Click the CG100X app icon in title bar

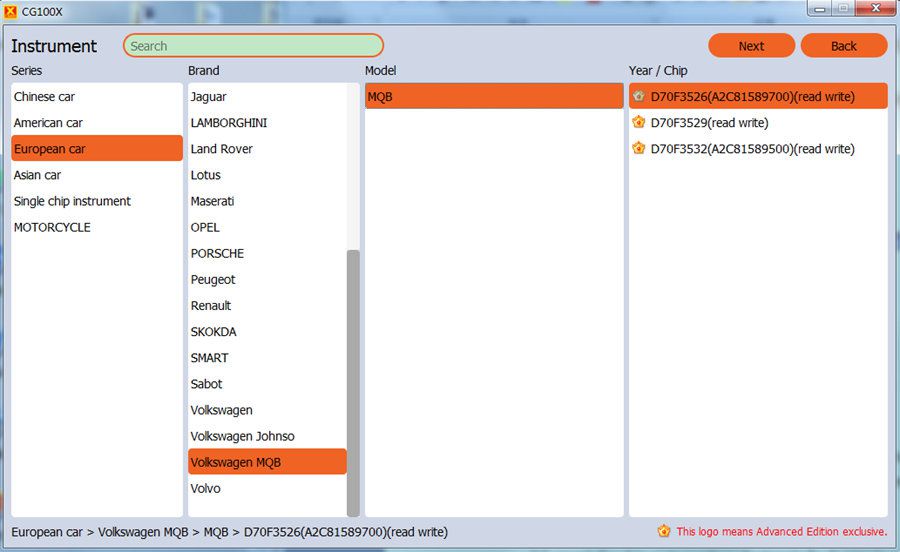tap(11, 10)
